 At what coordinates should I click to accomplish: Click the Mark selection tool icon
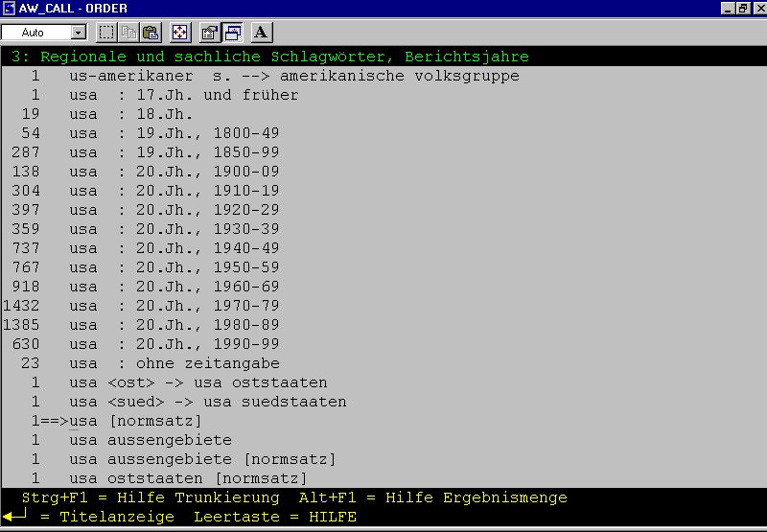point(106,33)
